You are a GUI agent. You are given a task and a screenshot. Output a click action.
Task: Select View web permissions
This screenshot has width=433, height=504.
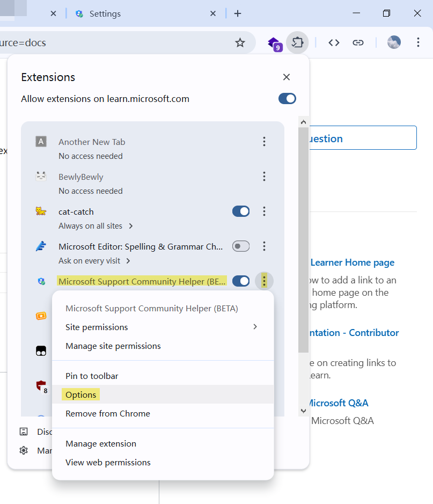click(163, 462)
